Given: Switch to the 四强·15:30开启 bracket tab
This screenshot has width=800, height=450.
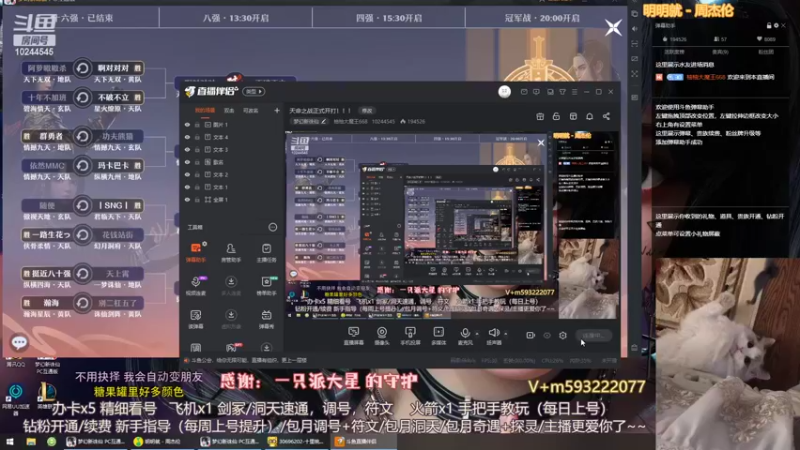Looking at the screenshot, I should (389, 18).
